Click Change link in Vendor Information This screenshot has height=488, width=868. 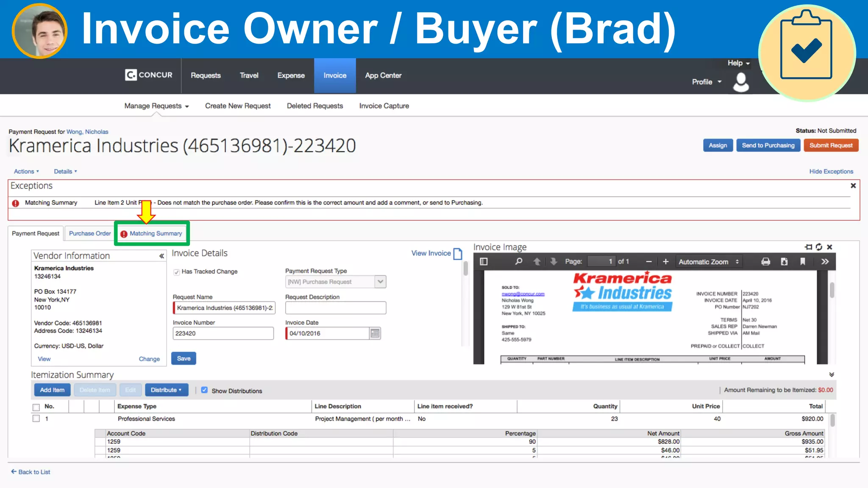[x=149, y=359]
